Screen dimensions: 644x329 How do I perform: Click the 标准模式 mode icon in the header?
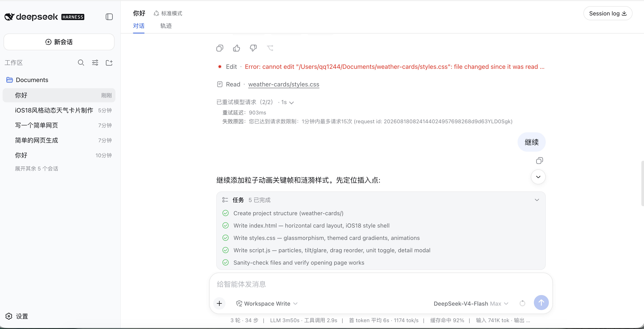click(156, 13)
